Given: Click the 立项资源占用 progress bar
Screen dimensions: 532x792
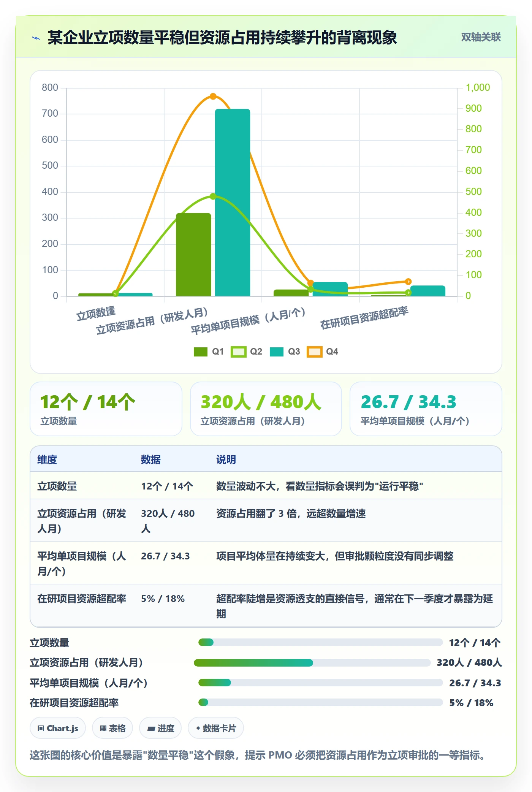Looking at the screenshot, I should (312, 663).
